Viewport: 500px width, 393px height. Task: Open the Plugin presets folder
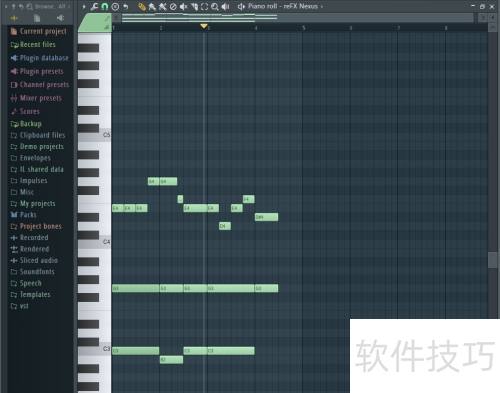[x=37, y=71]
